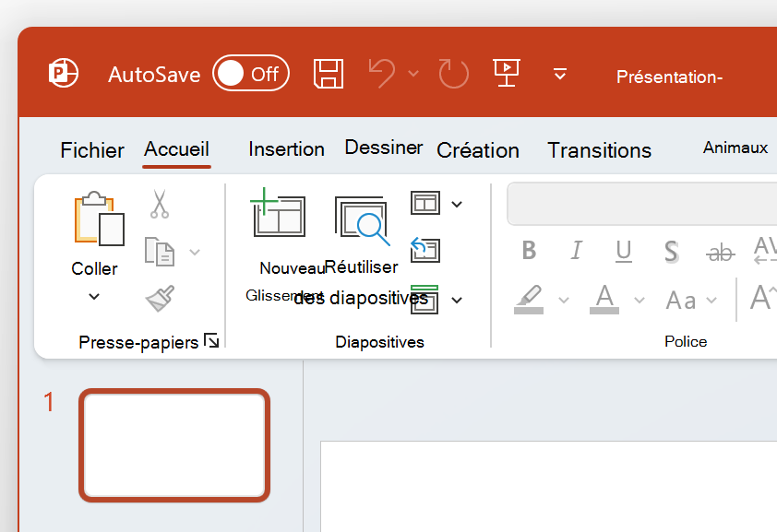The height and width of the screenshot is (532, 777).
Task: Cut selection with scissors icon
Action: click(160, 204)
